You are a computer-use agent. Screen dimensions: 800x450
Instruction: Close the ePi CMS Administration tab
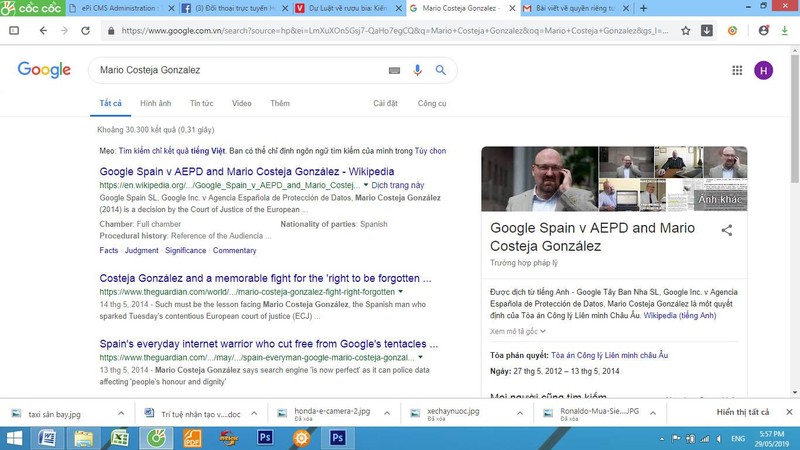click(x=171, y=8)
